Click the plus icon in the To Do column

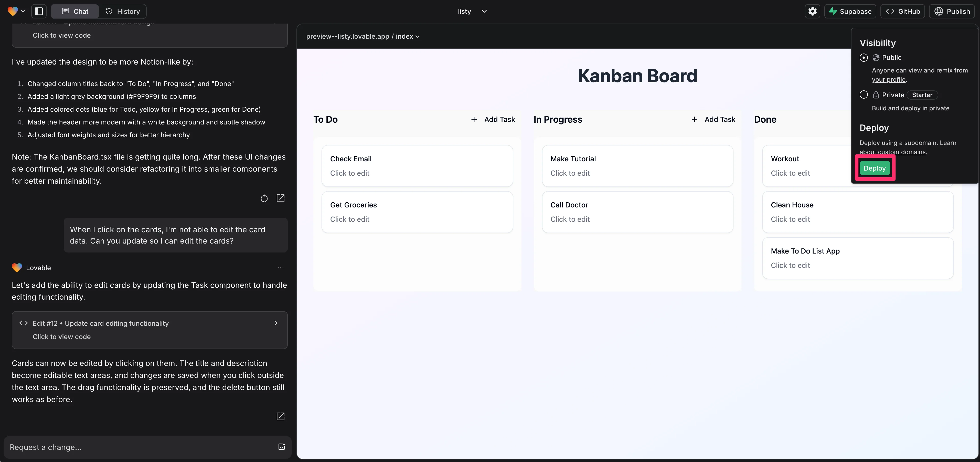click(x=474, y=120)
